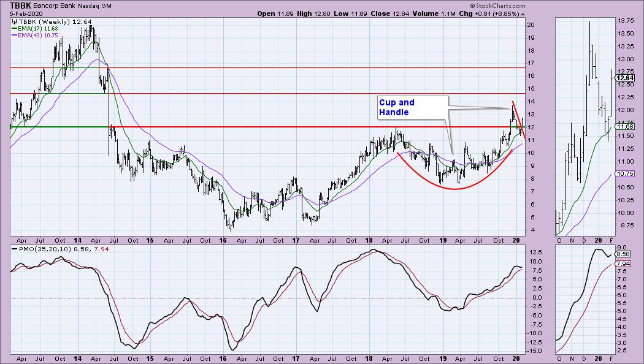This screenshot has width=644, height=364.
Task: Click the red 7.94 PMO signal value in legend
Action: (x=101, y=249)
